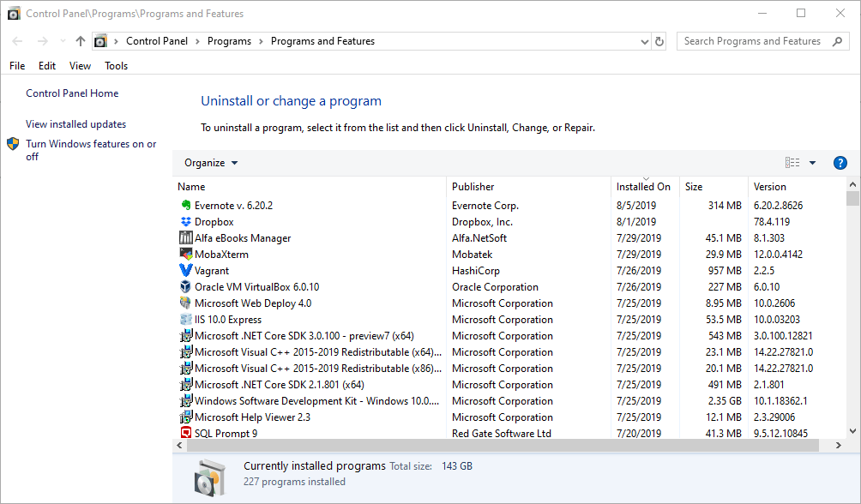Screen dimensions: 861x504
Task: Click the vertical scrollbar down arrow
Action: (852, 431)
